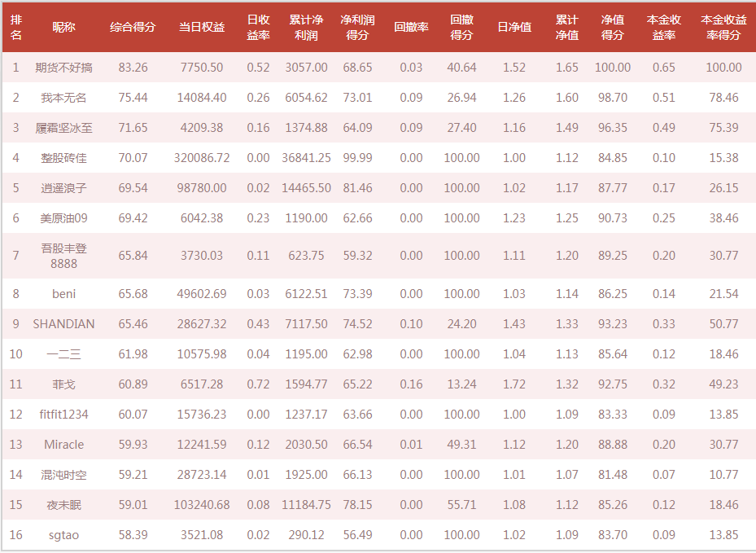Viewport: 756px width, 553px height.
Task: Select nickname 夜未眠
Action: coord(63,505)
